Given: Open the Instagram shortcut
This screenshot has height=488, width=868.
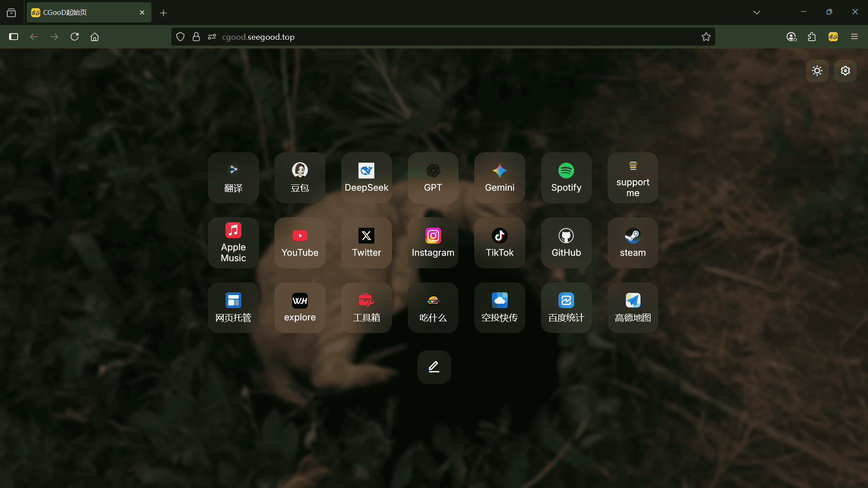Looking at the screenshot, I should [x=433, y=243].
